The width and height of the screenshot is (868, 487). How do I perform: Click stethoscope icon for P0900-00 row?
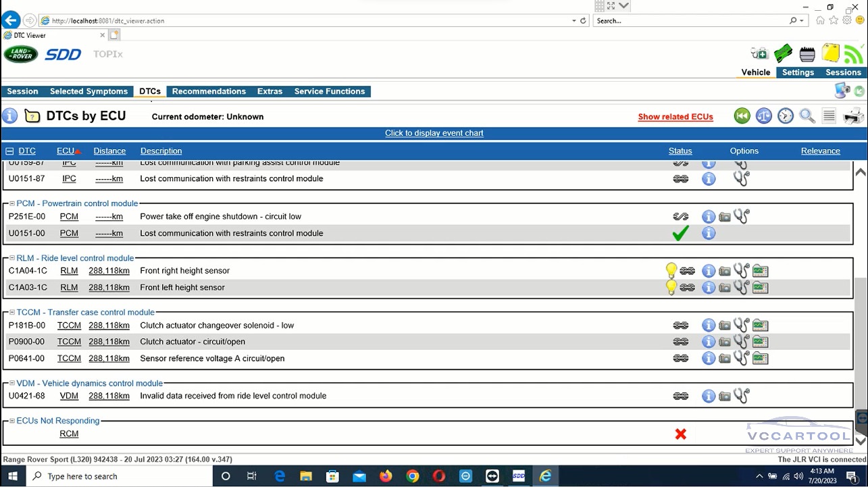tap(742, 342)
